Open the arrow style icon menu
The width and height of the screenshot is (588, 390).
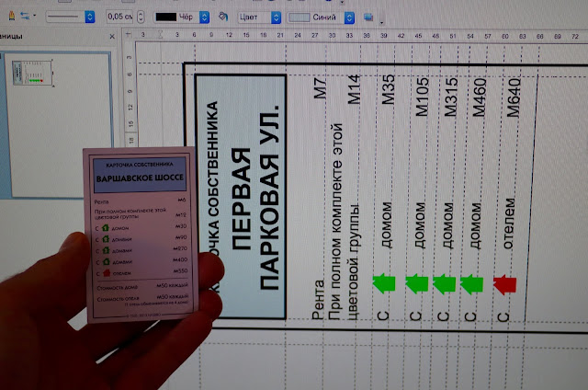(27, 16)
